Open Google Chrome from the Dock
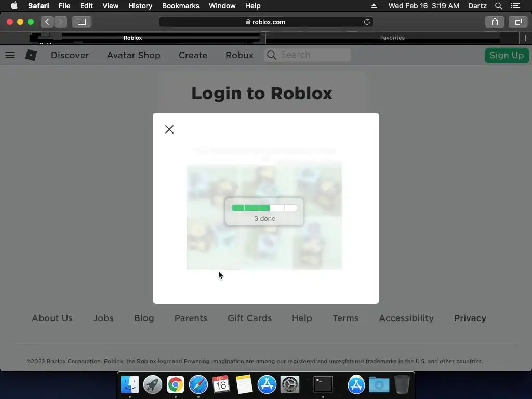The image size is (532, 399). [176, 384]
